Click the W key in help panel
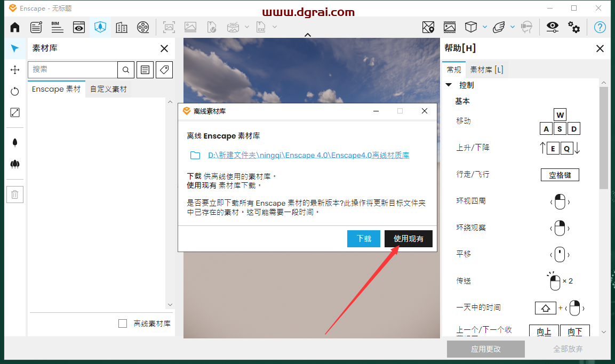The image size is (615, 364). [x=560, y=115]
